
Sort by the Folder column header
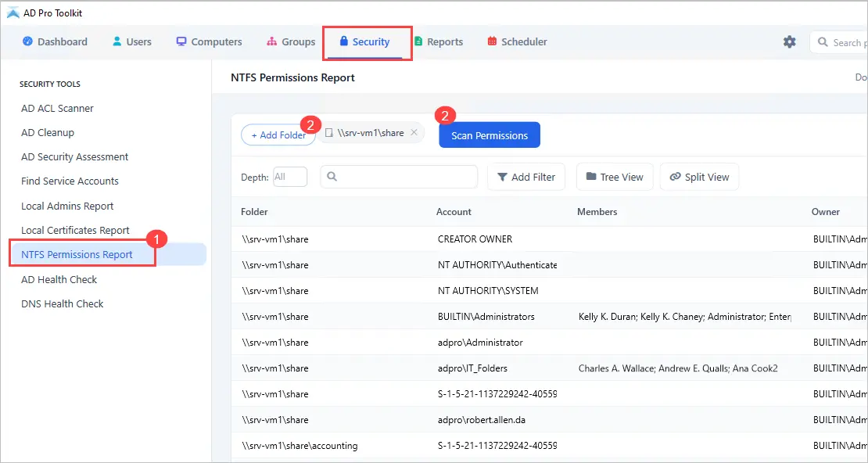254,212
